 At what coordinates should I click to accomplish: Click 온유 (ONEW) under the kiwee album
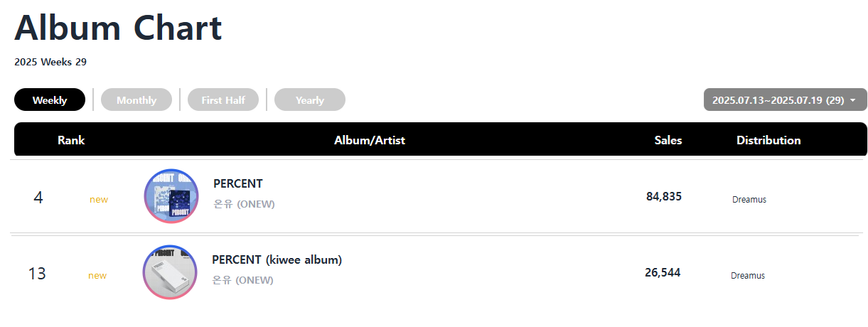click(x=242, y=281)
